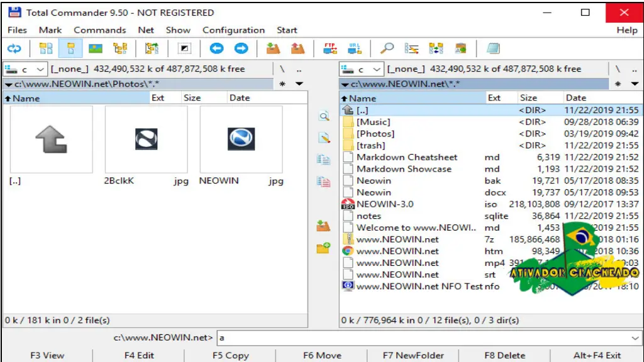Go to root in the left panel

[282, 69]
